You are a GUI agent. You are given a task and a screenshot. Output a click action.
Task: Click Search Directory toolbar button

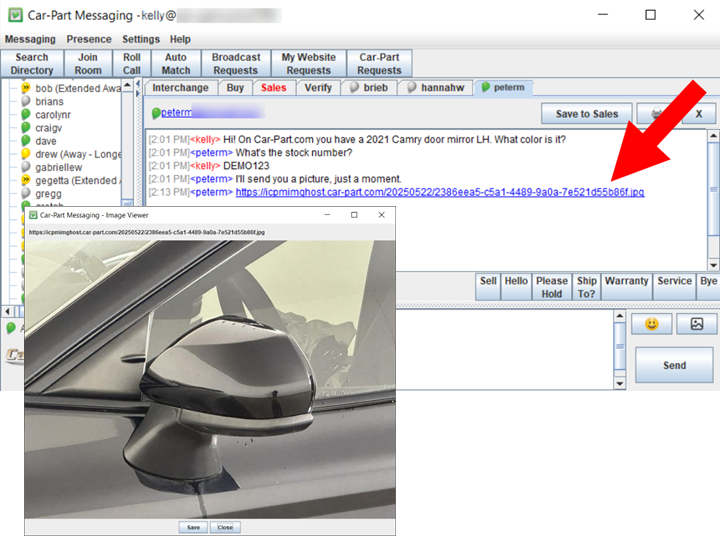[x=32, y=63]
